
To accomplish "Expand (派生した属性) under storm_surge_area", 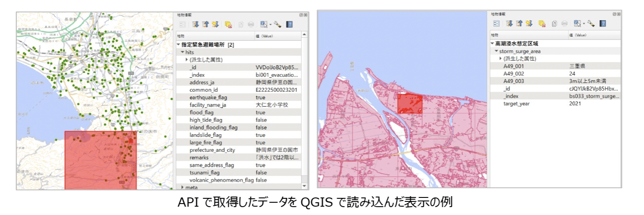I will click(500, 59).
